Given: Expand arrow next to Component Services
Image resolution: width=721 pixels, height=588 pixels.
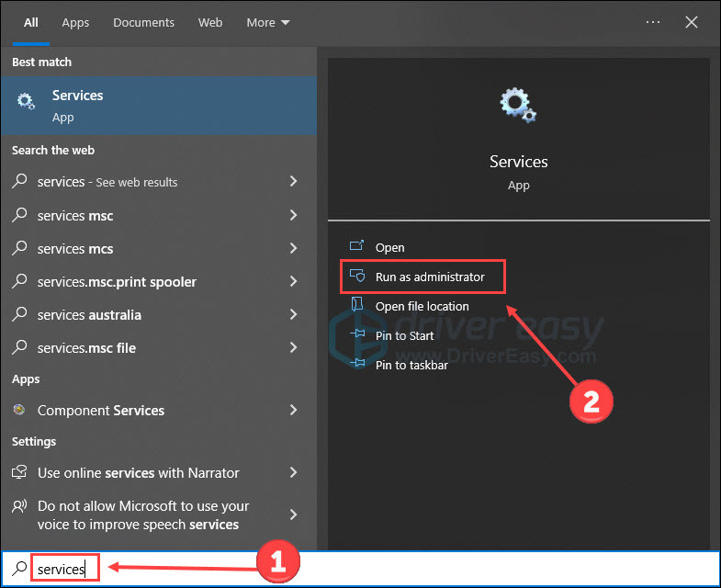Looking at the screenshot, I should point(293,411).
